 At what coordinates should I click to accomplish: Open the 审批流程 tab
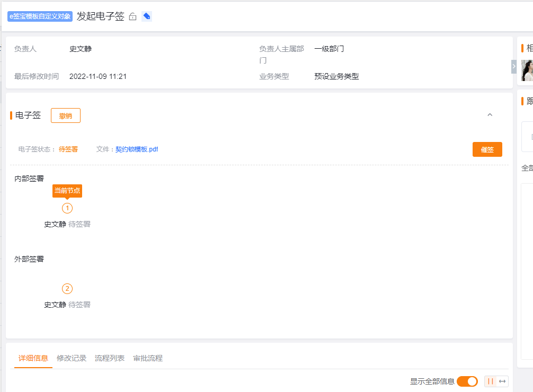pos(148,358)
